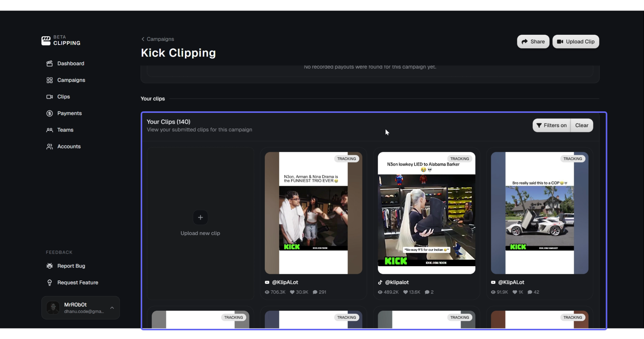This screenshot has height=339, width=644.
Task: Click the Your Clips (140) heading
Action: tap(169, 122)
